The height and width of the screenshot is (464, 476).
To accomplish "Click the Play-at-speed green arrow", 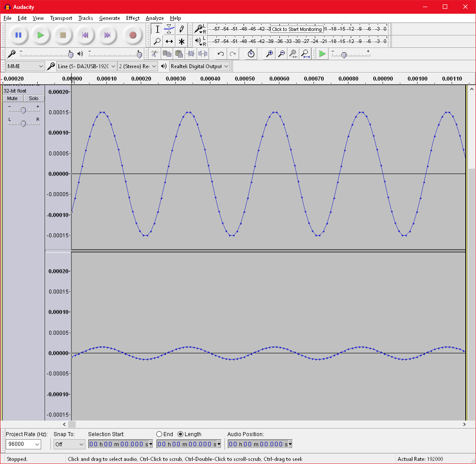I will tap(322, 54).
